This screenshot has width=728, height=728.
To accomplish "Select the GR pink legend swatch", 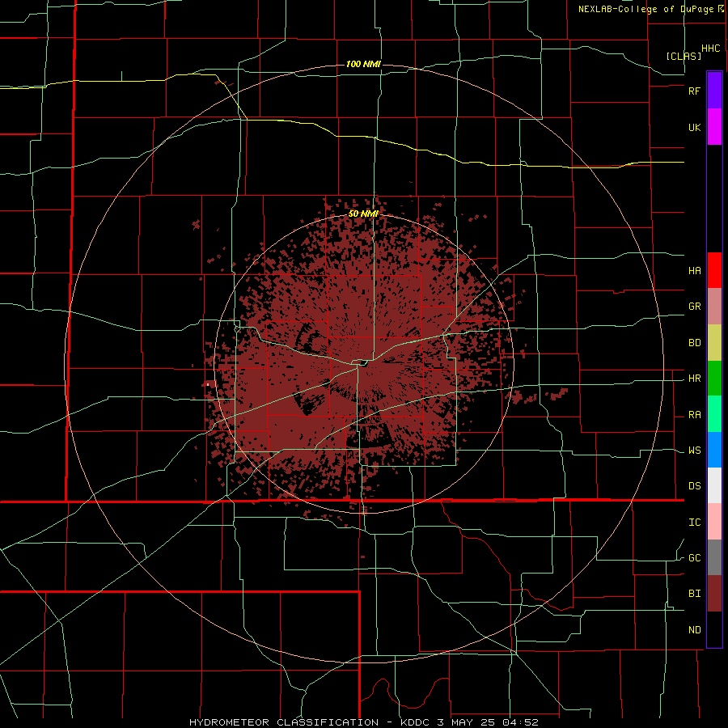I will coord(714,307).
